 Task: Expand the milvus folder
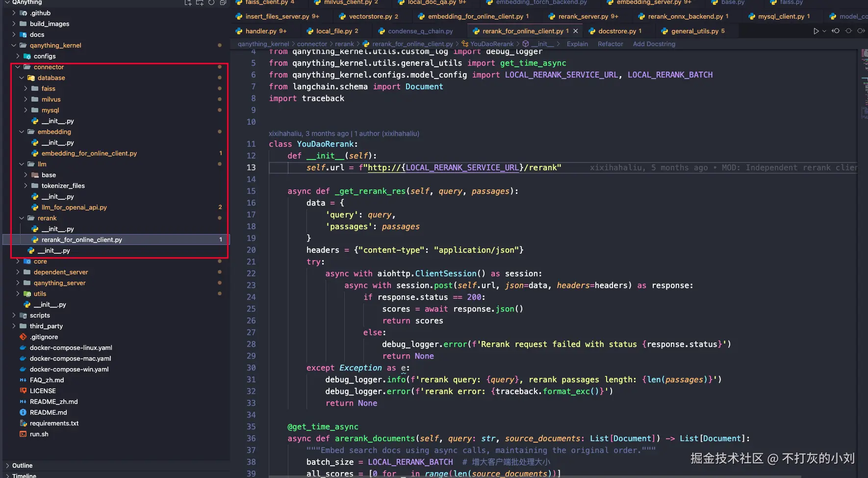pyautogui.click(x=26, y=100)
